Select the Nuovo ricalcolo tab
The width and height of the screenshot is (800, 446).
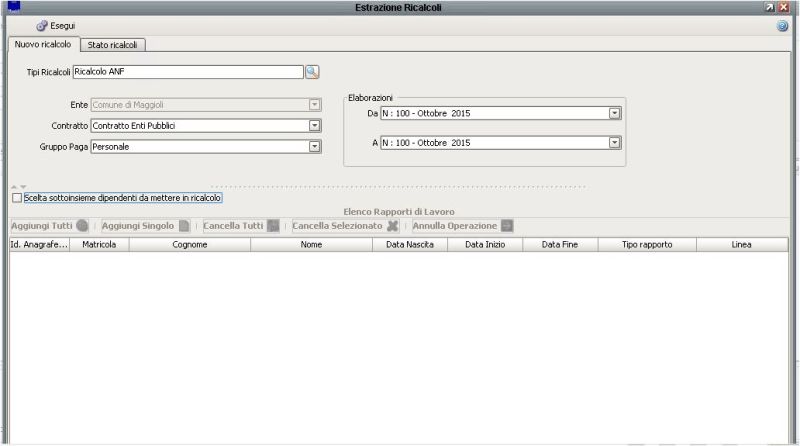41,45
